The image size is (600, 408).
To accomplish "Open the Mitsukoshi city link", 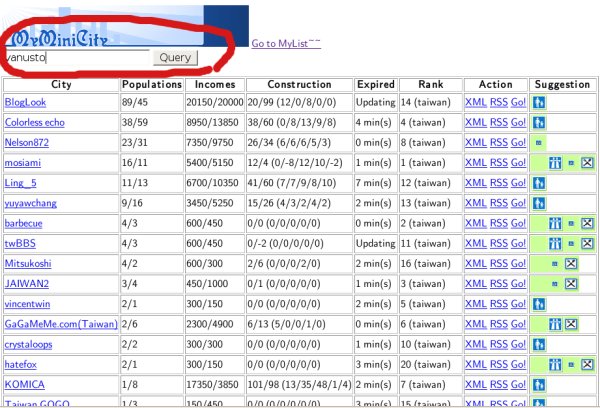I will [28, 264].
